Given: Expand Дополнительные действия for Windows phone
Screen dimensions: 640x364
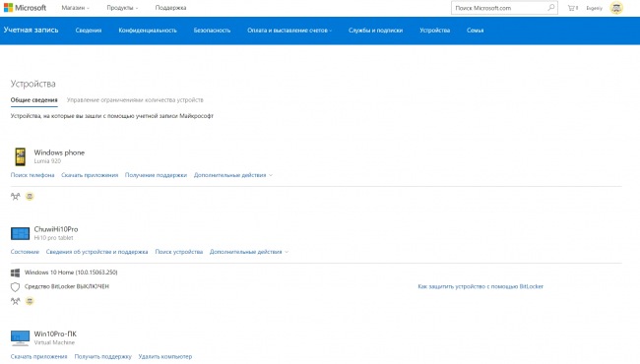Looking at the screenshot, I should (233, 175).
